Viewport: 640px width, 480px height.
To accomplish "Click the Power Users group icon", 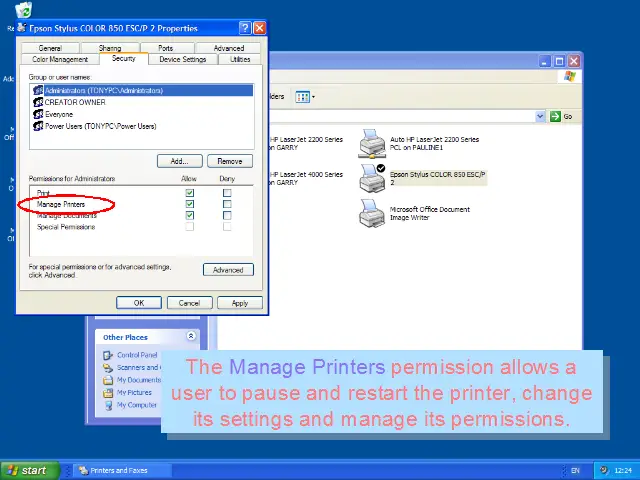I will coord(38,126).
